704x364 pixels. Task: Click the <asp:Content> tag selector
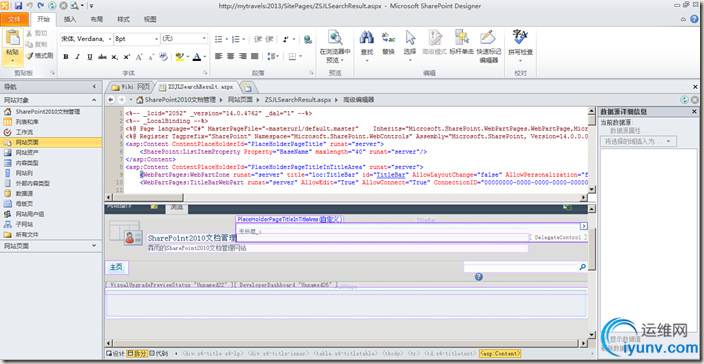tap(500, 354)
